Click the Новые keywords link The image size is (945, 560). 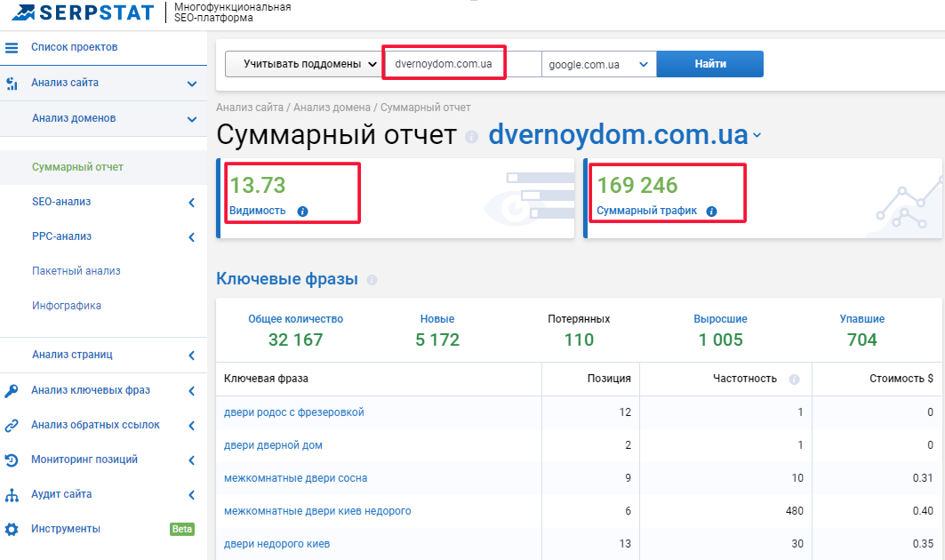coord(437,319)
